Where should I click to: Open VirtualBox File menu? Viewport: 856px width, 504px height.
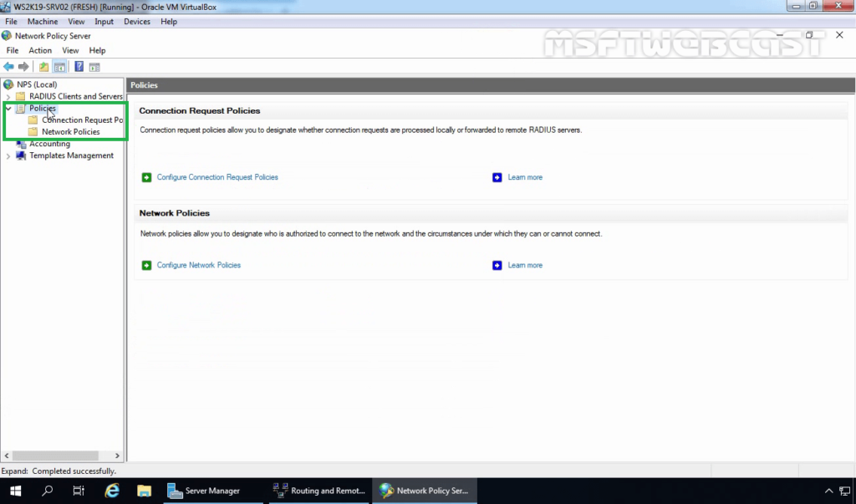click(x=11, y=21)
